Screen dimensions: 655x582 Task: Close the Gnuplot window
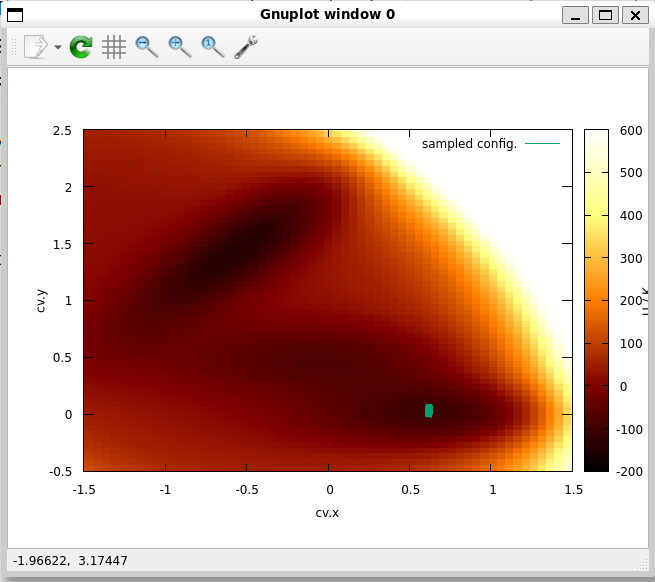[x=635, y=15]
